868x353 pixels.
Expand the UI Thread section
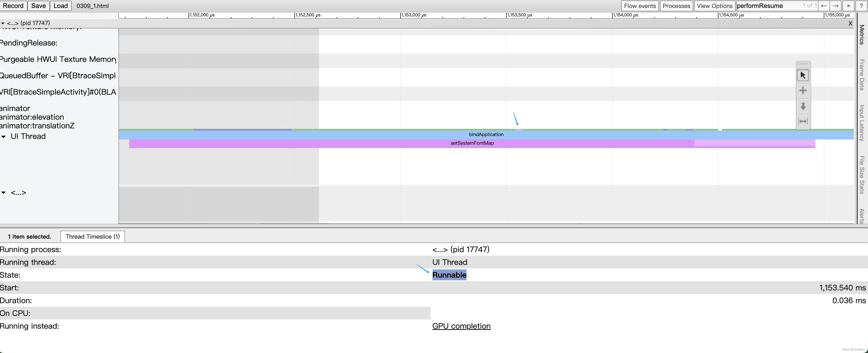(4, 136)
